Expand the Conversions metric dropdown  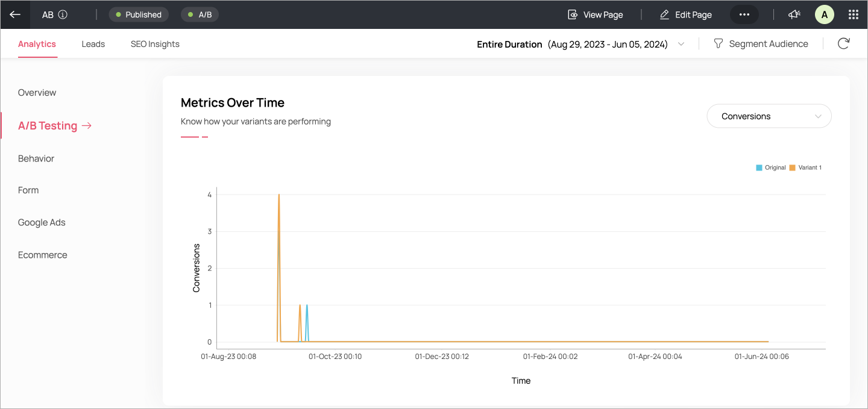pyautogui.click(x=769, y=116)
